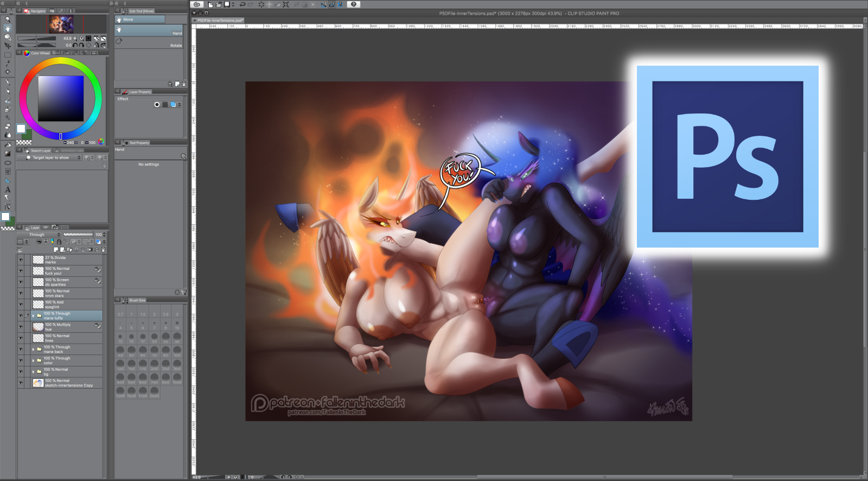Toggle Snap to Grid in command bar
This screenshot has width=868, height=481.
tap(340, 4)
